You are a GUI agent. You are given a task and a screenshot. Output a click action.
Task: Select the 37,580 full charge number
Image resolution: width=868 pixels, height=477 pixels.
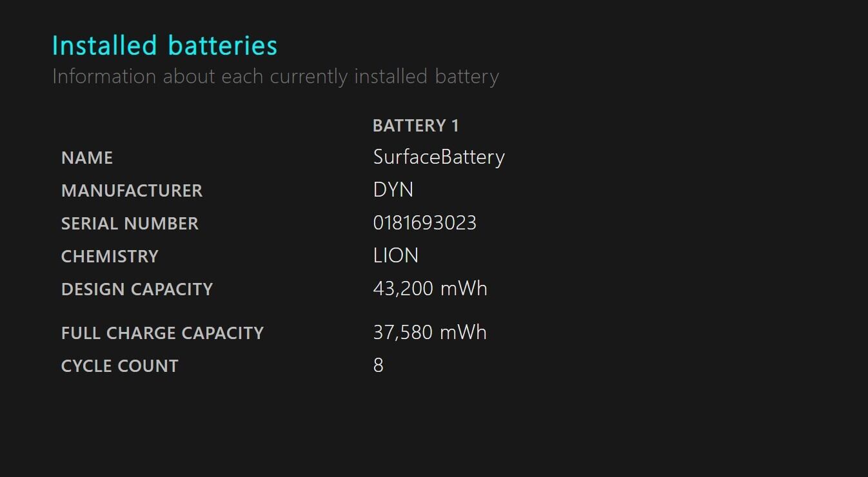tap(402, 333)
